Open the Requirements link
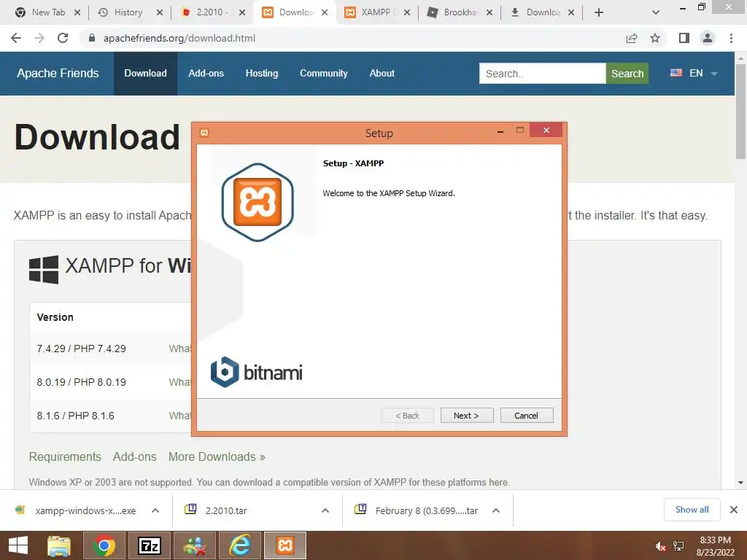Screen dimensions: 747x560 tap(65, 456)
